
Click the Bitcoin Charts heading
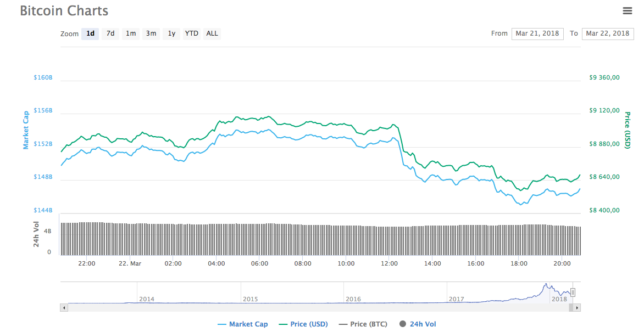(x=64, y=10)
